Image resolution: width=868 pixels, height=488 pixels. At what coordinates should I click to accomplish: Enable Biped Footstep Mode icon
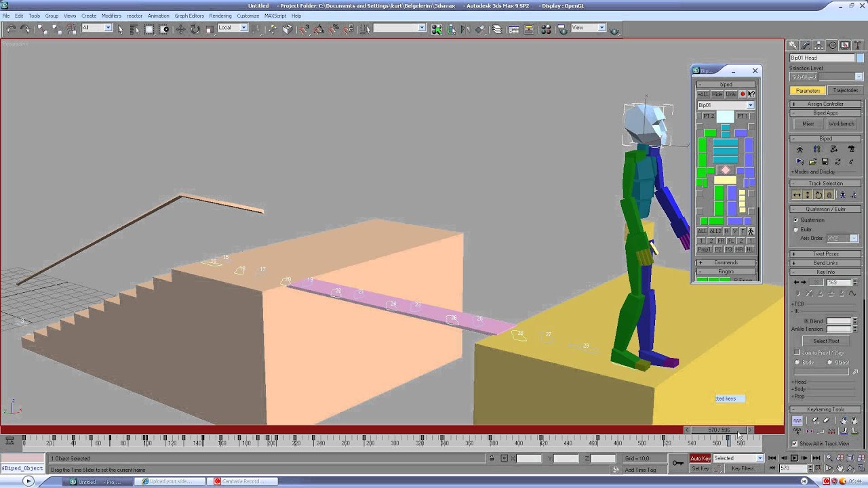coord(816,149)
